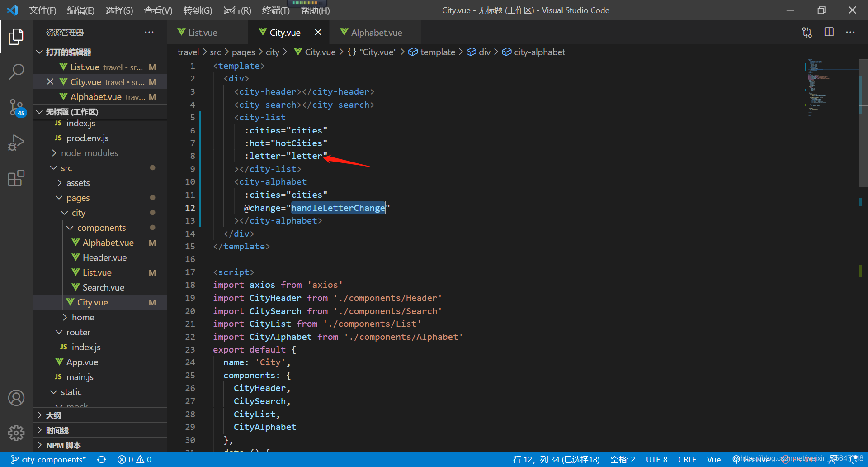Open the 文件(F) menu

[x=42, y=10]
